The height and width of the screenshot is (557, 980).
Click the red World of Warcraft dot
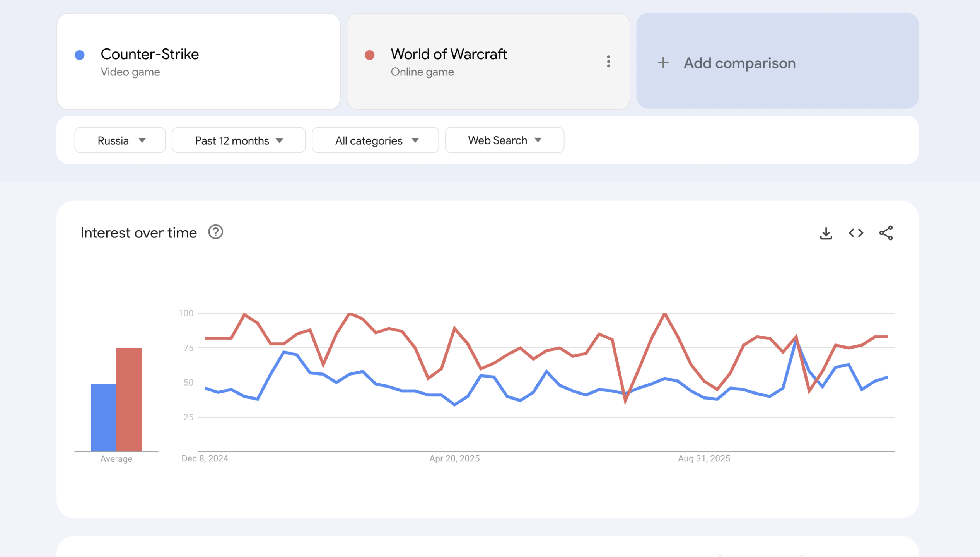(369, 55)
